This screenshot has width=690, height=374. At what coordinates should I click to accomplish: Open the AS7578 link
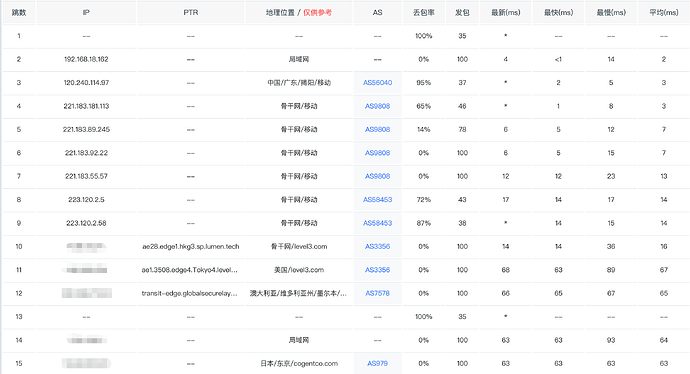tap(377, 293)
